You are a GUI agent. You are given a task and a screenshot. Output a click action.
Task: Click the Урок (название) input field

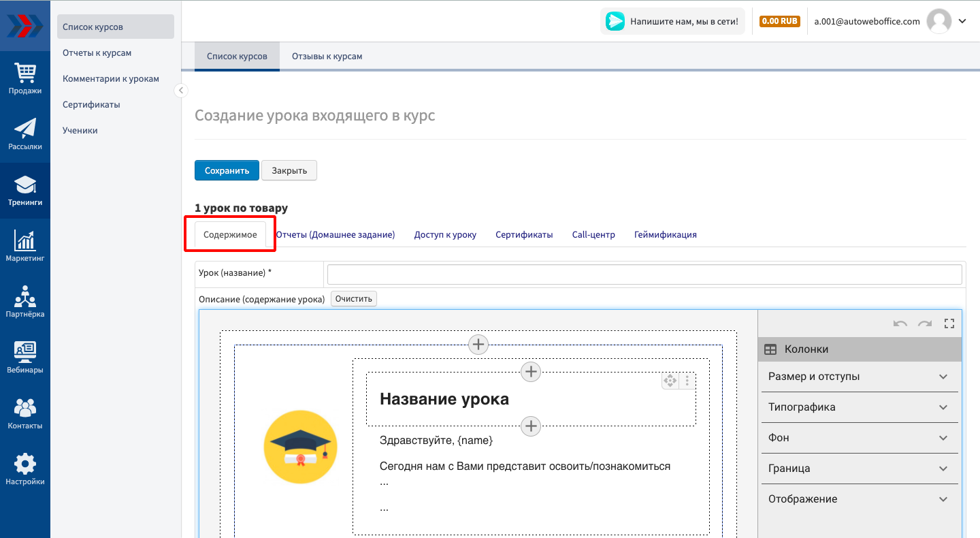(644, 274)
